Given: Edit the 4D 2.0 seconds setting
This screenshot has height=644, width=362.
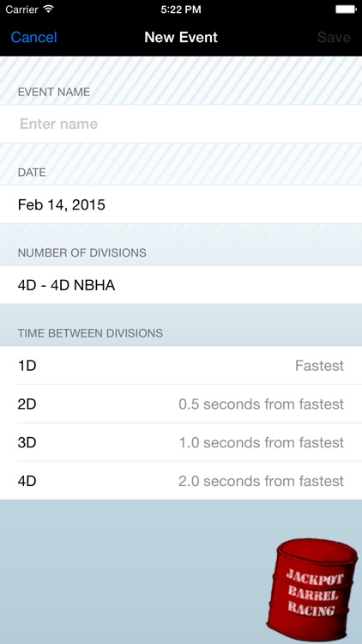Looking at the screenshot, I should pyautogui.click(x=181, y=481).
